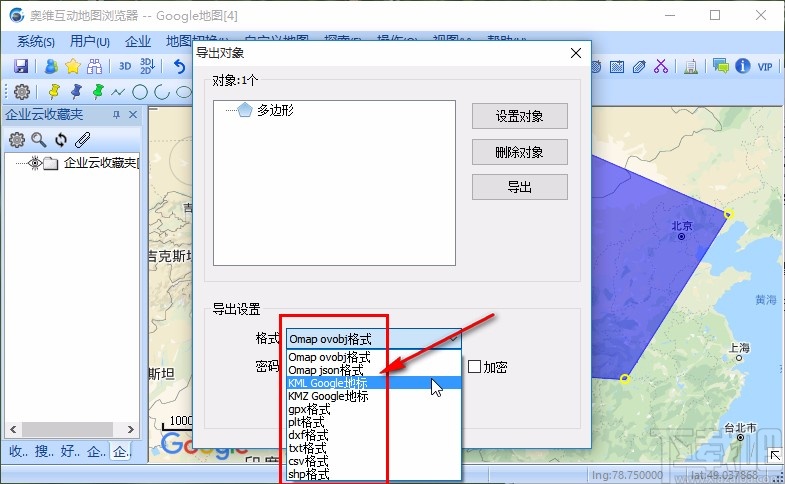
Task: Click the 3D/2D switch icon
Action: (147, 66)
